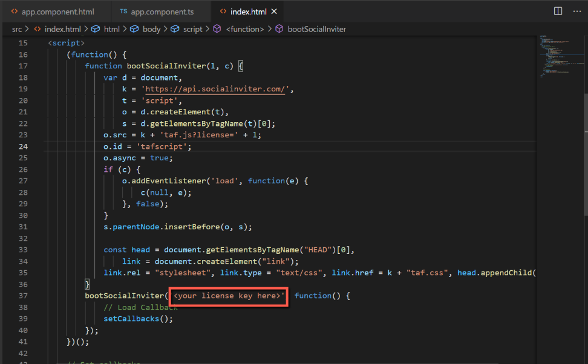Click the 'document' value on line 18
The width and height of the screenshot is (588, 364).
coord(159,77)
